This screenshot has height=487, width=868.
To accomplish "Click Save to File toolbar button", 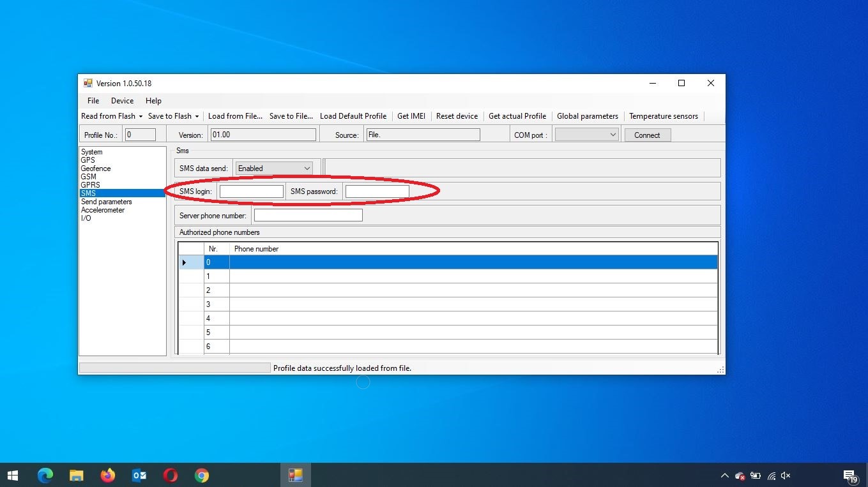I will pyautogui.click(x=291, y=116).
